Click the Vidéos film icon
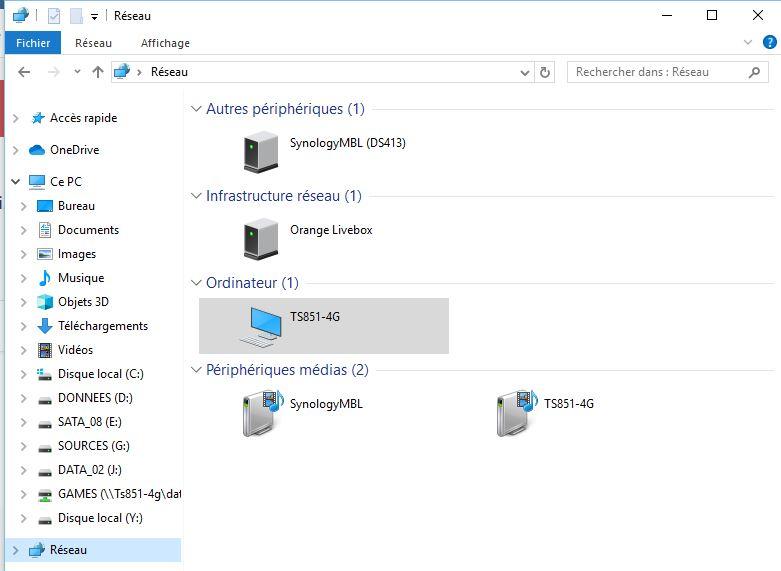781x571 pixels. [x=45, y=350]
